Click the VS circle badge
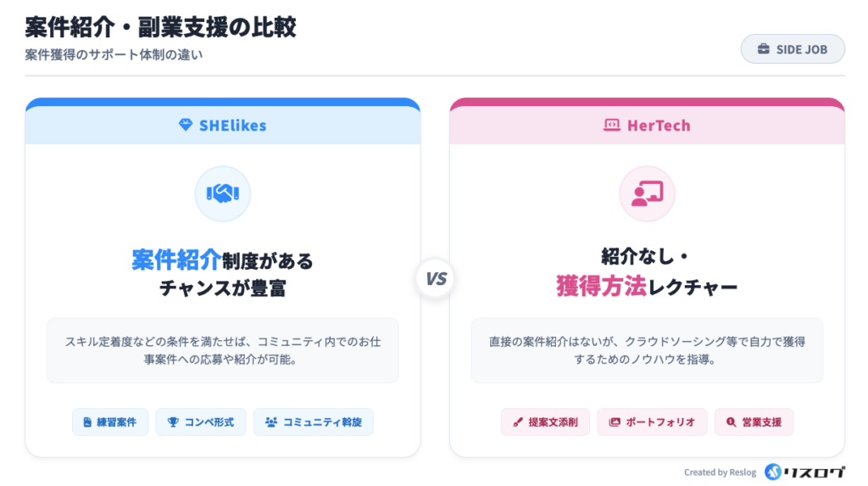This screenshot has width=868, height=486. pyautogui.click(x=435, y=279)
